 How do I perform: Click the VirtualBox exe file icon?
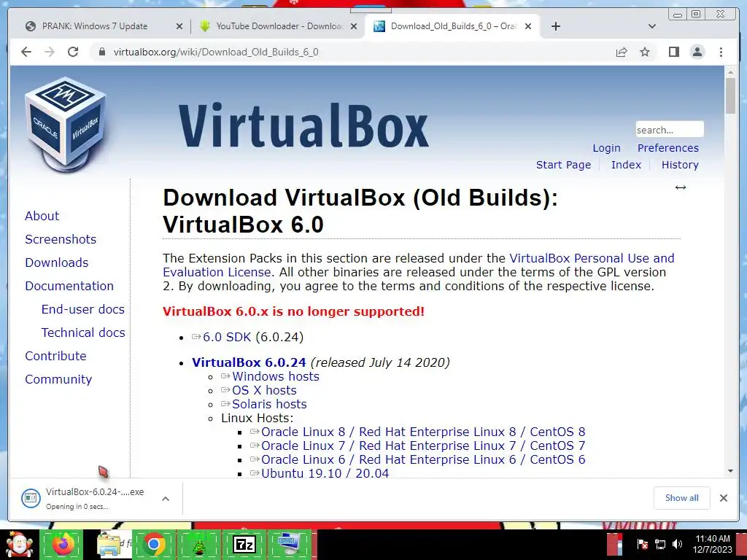(31, 499)
